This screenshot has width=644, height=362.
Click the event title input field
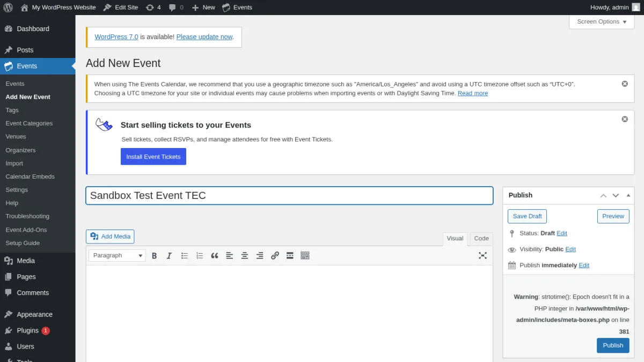(x=289, y=196)
